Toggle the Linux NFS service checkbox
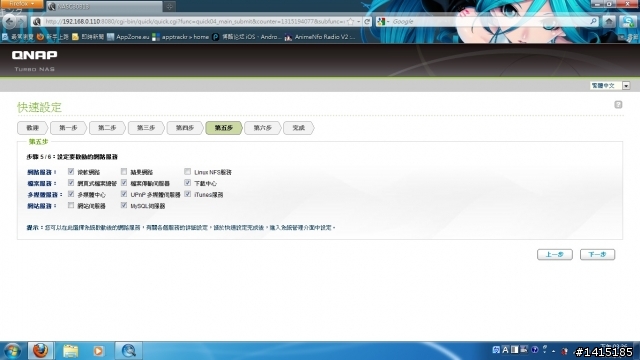Image resolution: width=640 pixels, height=360 pixels. (x=187, y=171)
